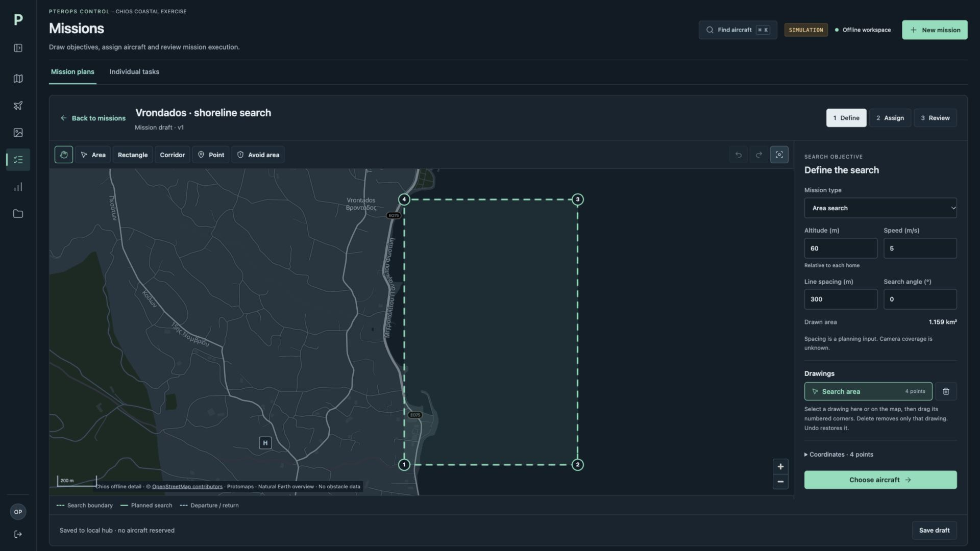Select step 1 Define

coord(846,118)
